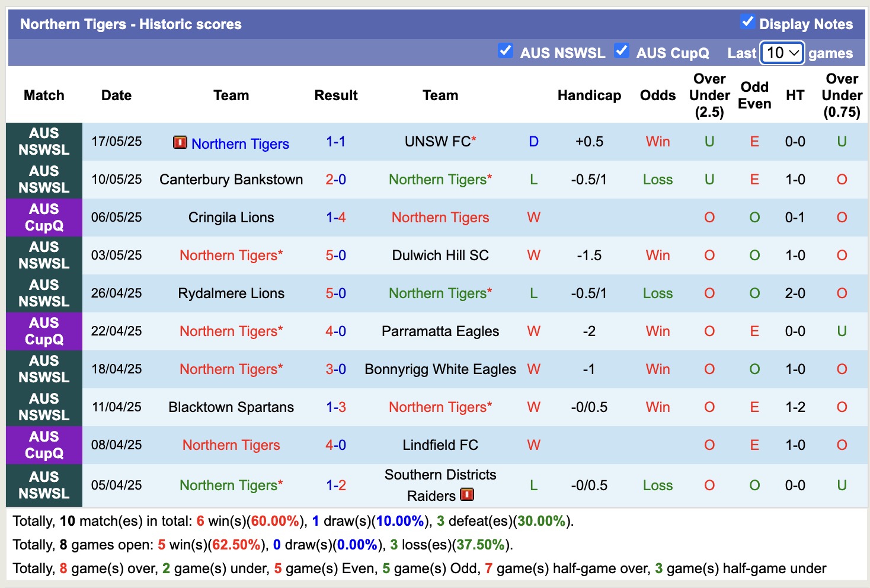Click Bonnyrigg White Eagles team name
This screenshot has width=870, height=588.
(440, 369)
